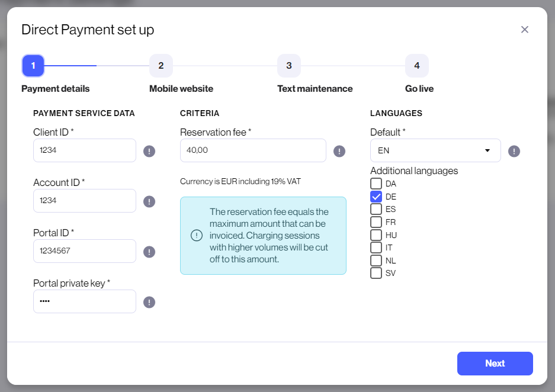Screen dimensions: 555x392
Task: Click the info icon next to Default language
Action: point(514,151)
